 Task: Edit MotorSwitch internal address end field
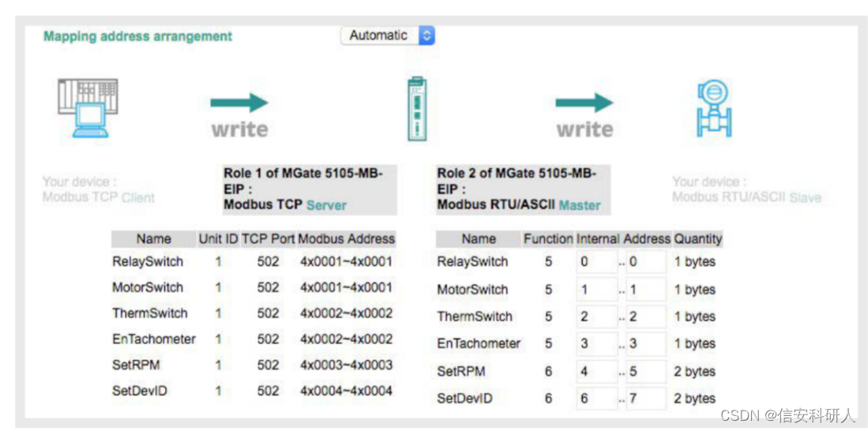click(646, 290)
